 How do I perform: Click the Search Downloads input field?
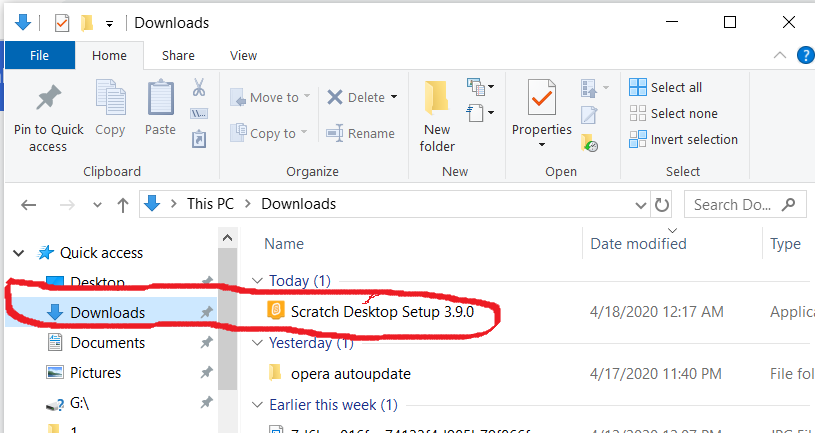(x=732, y=205)
